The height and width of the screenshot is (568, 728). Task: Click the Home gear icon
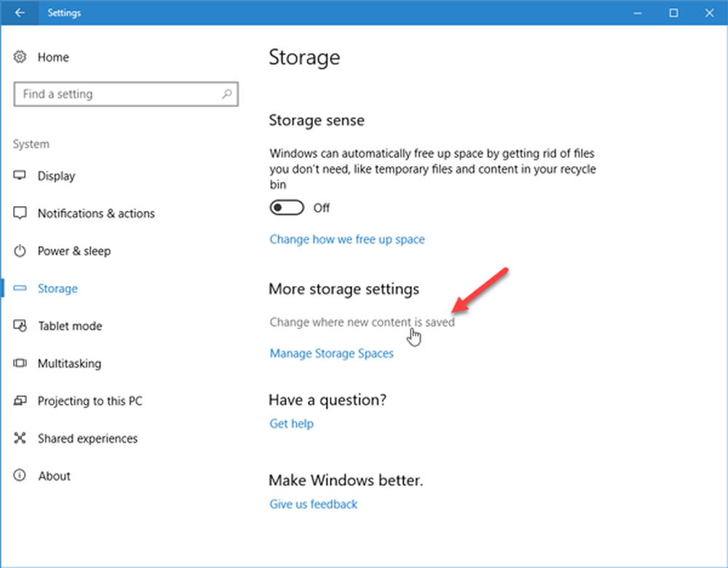(20, 57)
